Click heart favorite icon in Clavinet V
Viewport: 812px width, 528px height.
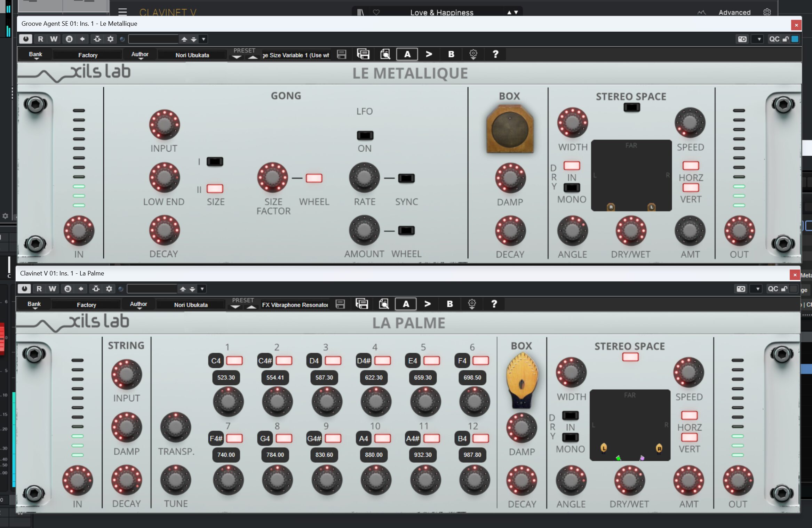(376, 13)
